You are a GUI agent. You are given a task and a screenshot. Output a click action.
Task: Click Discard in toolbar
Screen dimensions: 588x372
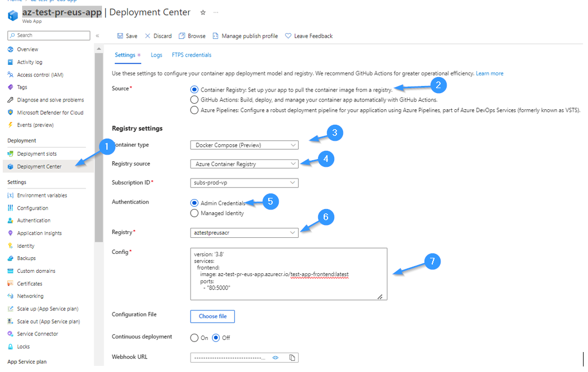click(x=158, y=36)
